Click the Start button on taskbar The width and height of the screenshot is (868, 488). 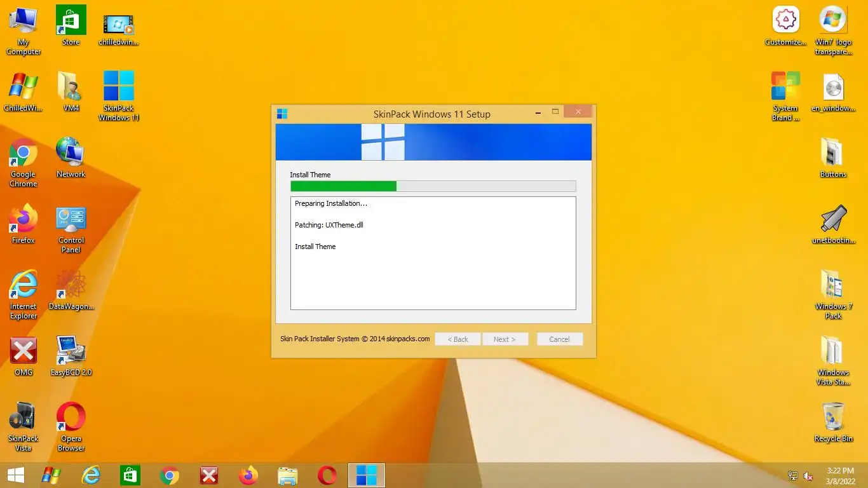point(15,475)
